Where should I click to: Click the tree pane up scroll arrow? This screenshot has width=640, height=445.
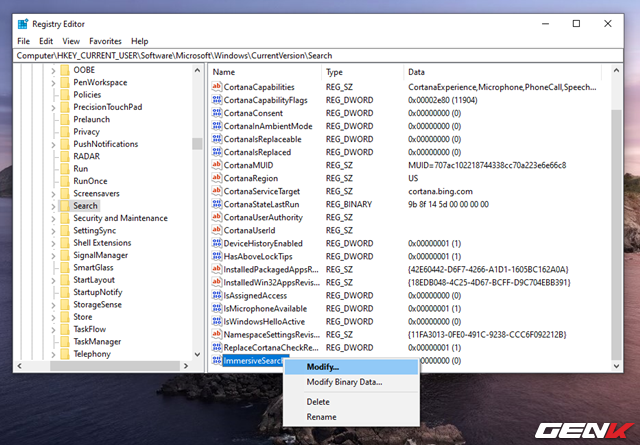[198, 70]
